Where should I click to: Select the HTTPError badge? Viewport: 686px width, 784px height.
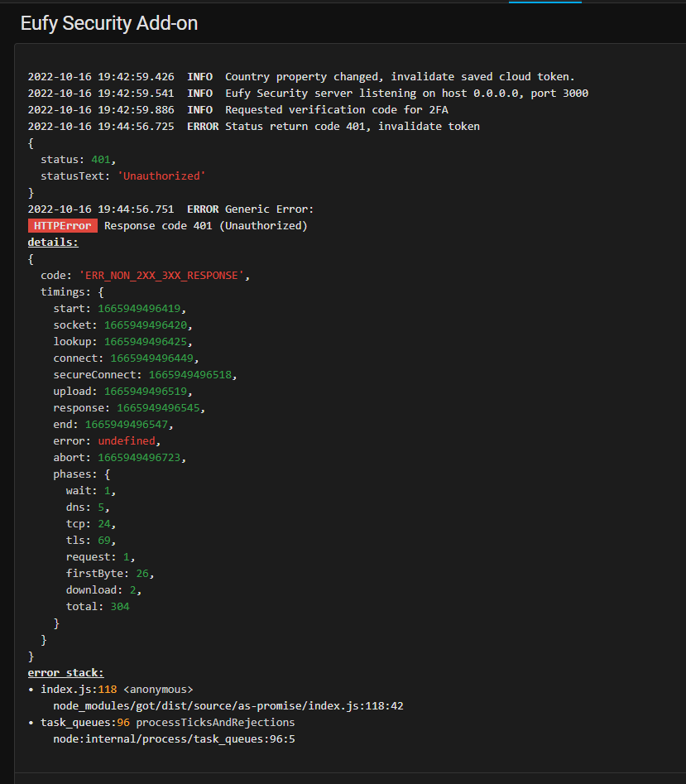[62, 225]
